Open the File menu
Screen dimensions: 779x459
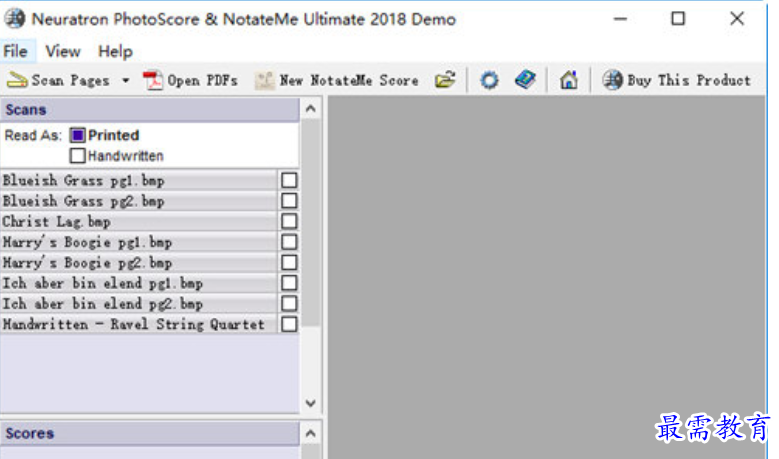tap(15, 51)
